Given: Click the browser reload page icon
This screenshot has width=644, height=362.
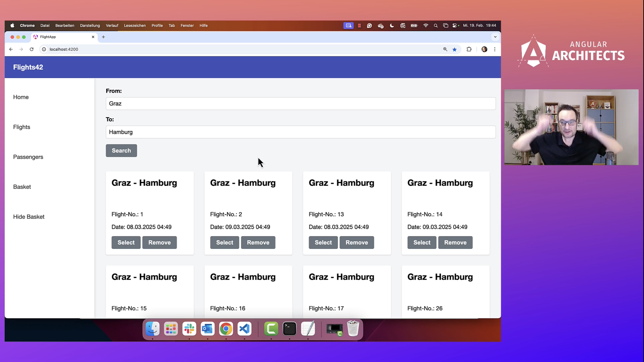Looking at the screenshot, I should (32, 49).
